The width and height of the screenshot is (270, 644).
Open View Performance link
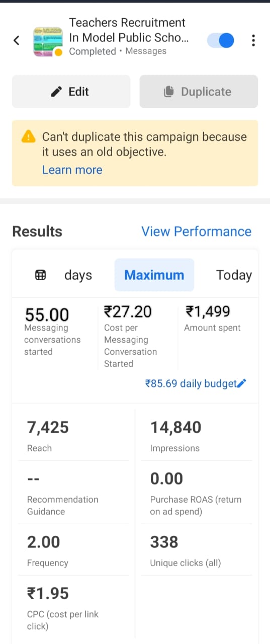[x=196, y=231]
